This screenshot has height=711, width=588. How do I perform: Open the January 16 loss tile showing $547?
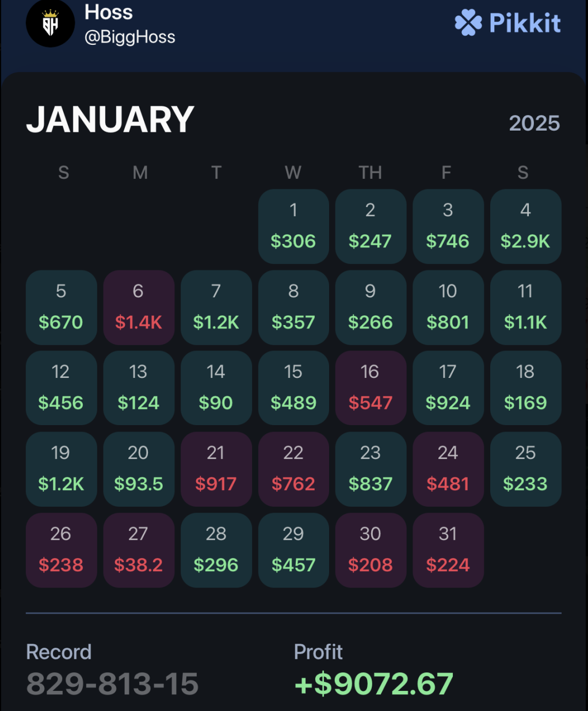tap(371, 388)
